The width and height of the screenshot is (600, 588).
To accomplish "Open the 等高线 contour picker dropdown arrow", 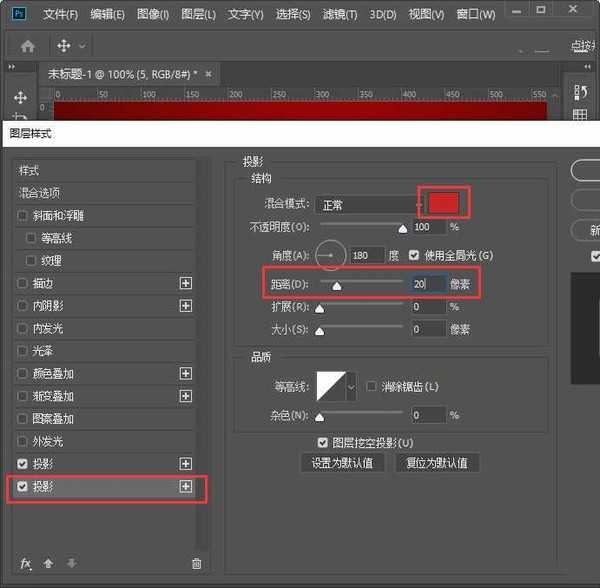I will (351, 386).
